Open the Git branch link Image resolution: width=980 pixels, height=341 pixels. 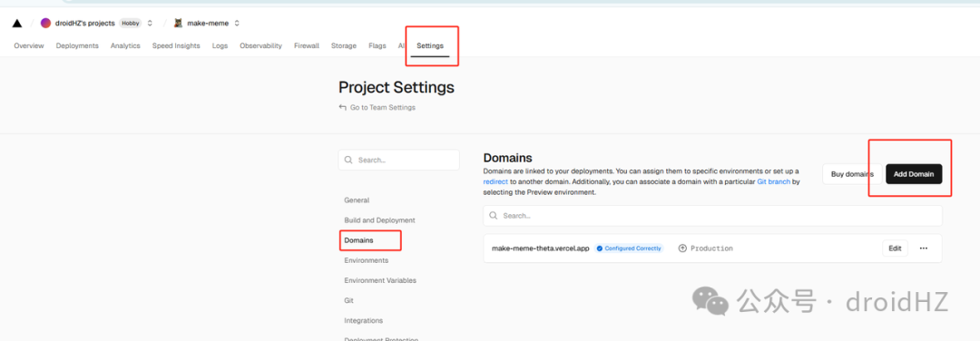(774, 181)
